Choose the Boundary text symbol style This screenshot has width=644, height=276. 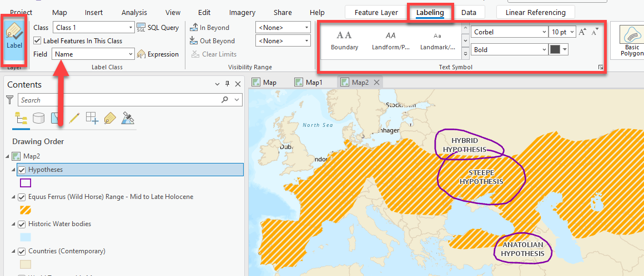point(344,40)
